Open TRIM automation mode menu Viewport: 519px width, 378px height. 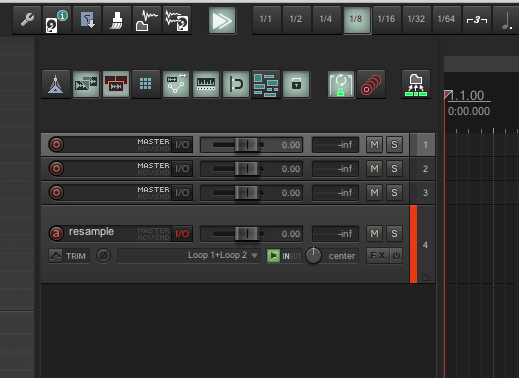[69, 256]
